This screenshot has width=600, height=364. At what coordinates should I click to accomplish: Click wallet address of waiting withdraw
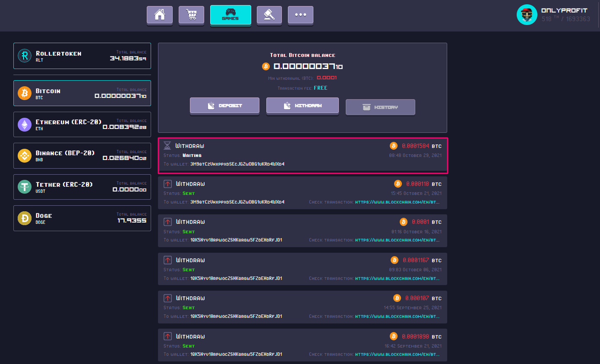[x=237, y=164]
